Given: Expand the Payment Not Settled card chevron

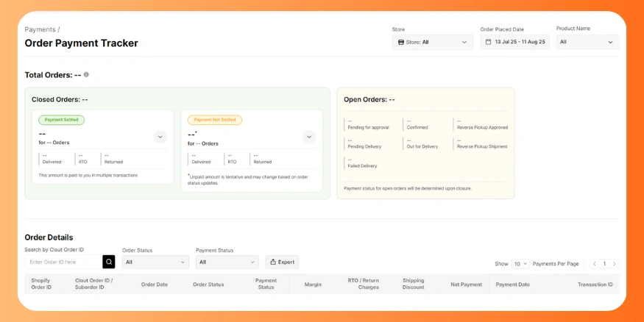Looking at the screenshot, I should 309,137.
